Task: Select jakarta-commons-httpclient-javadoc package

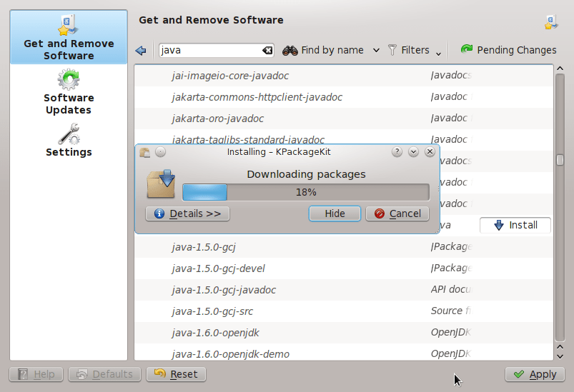Action: [343, 97]
